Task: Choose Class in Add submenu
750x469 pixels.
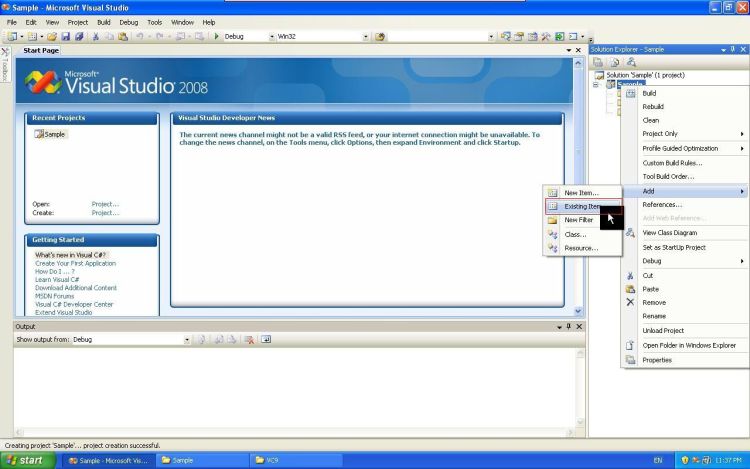Action: (583, 235)
